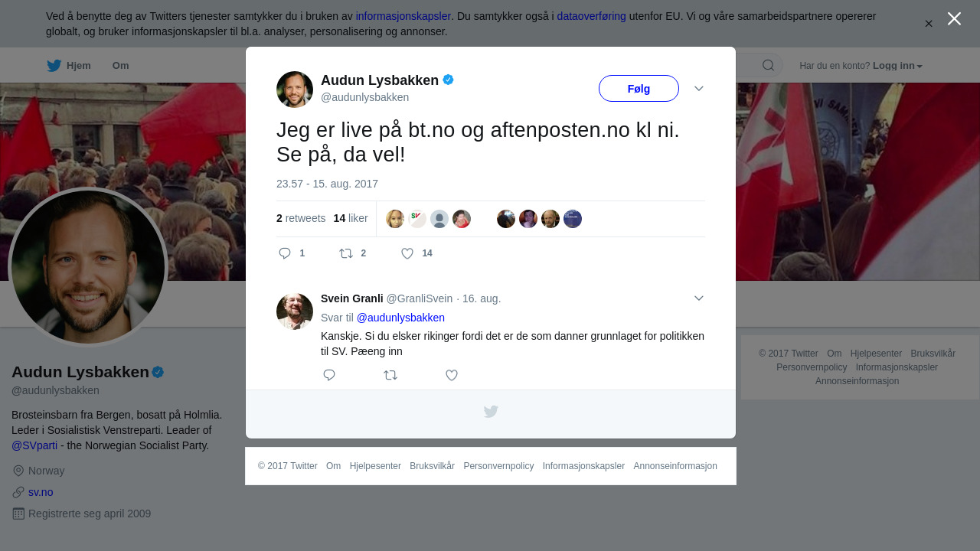
Task: Click the reply icon under main tweet
Action: tap(285, 253)
